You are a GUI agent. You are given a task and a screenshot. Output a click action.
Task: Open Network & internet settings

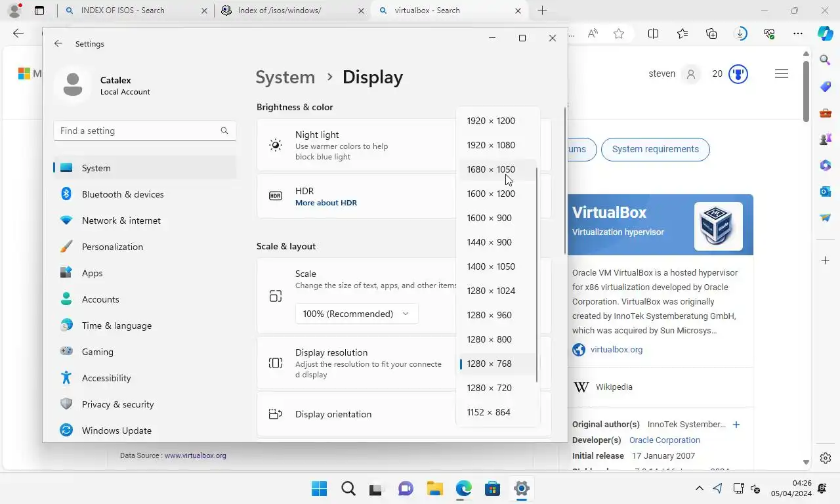[x=144, y=220]
